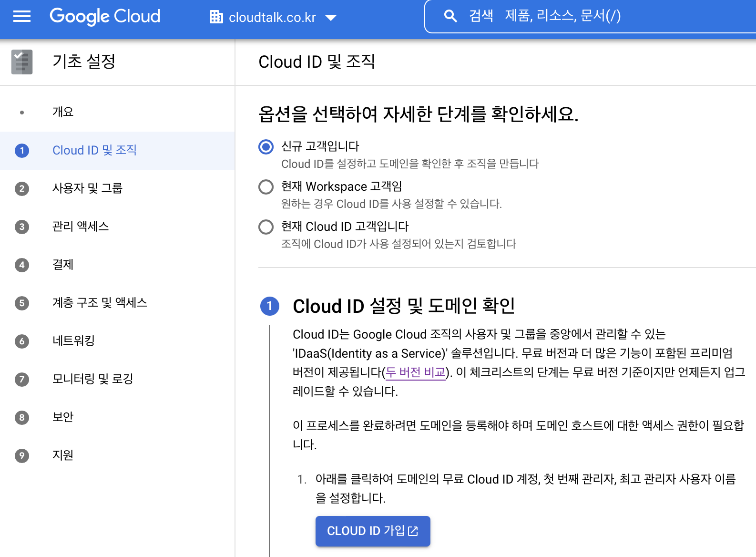Screen dimensions: 756x557
Task: Open the 결제 step
Action: pyautogui.click(x=117, y=265)
